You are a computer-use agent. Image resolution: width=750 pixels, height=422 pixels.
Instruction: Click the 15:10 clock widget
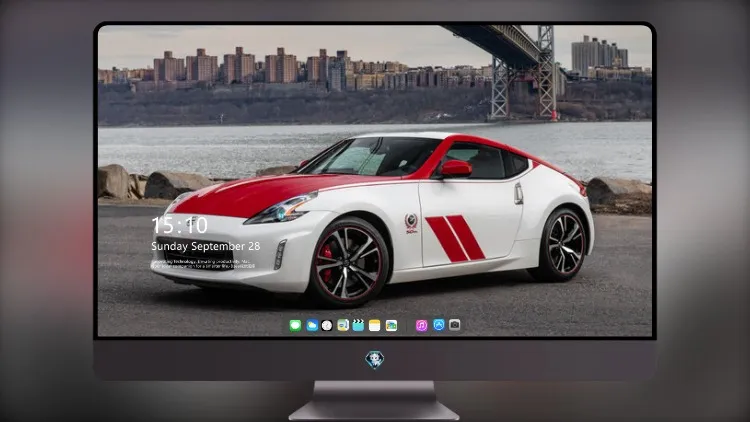pyautogui.click(x=179, y=225)
